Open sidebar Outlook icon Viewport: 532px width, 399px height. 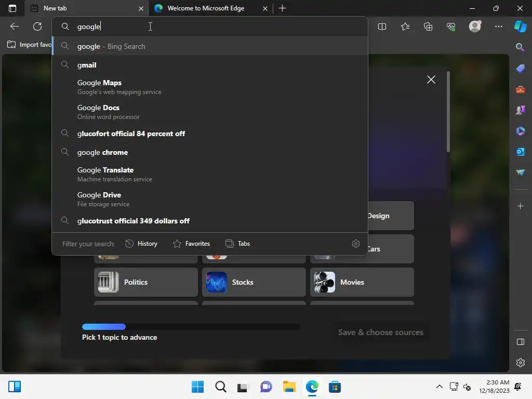click(x=521, y=152)
